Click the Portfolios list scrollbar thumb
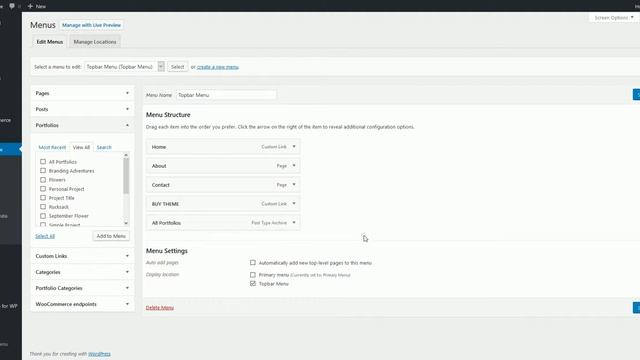The width and height of the screenshot is (640, 360). coord(126,176)
